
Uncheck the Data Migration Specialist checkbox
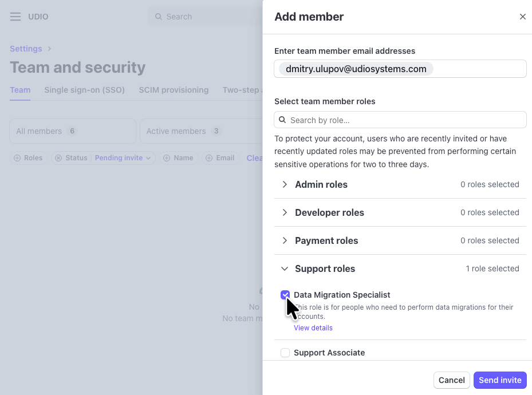285,295
